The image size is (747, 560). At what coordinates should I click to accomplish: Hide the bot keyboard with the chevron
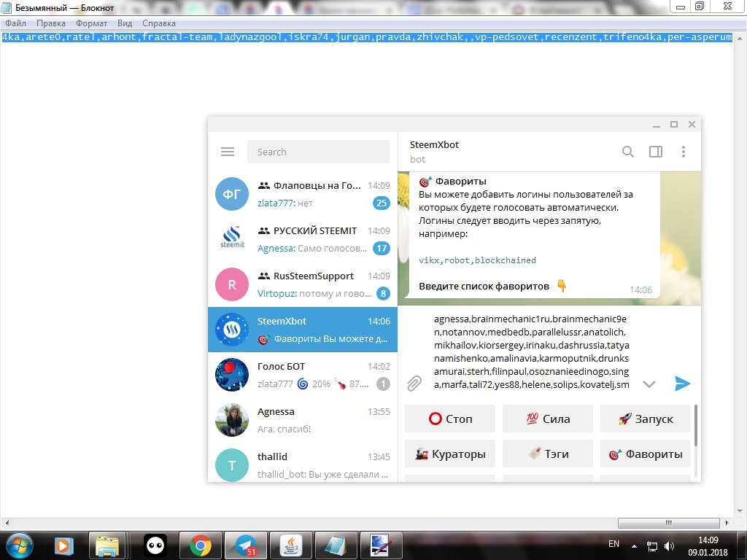point(649,384)
